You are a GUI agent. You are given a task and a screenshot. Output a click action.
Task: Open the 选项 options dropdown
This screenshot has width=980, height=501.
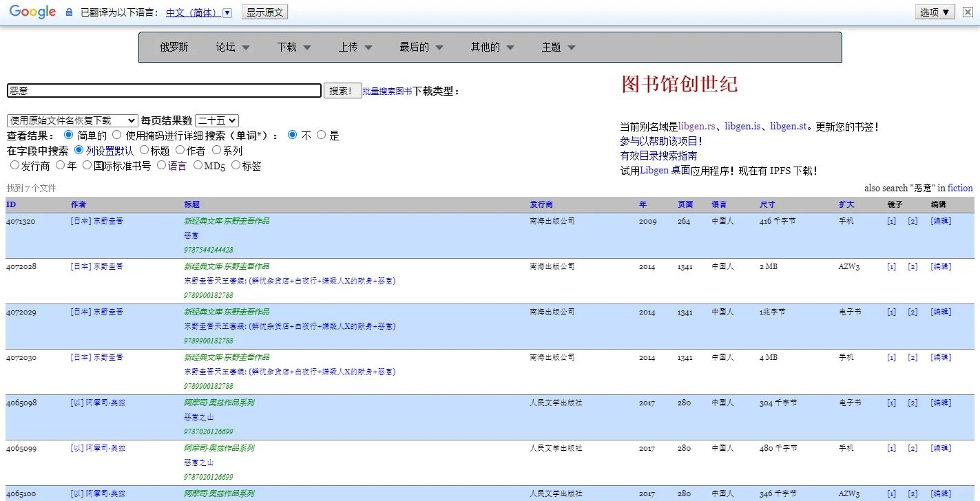935,12
